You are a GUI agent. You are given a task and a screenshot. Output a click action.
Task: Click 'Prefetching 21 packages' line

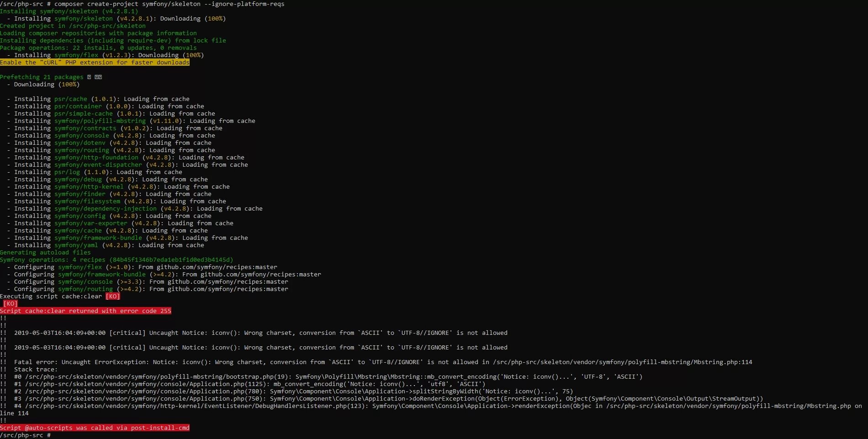51,77
